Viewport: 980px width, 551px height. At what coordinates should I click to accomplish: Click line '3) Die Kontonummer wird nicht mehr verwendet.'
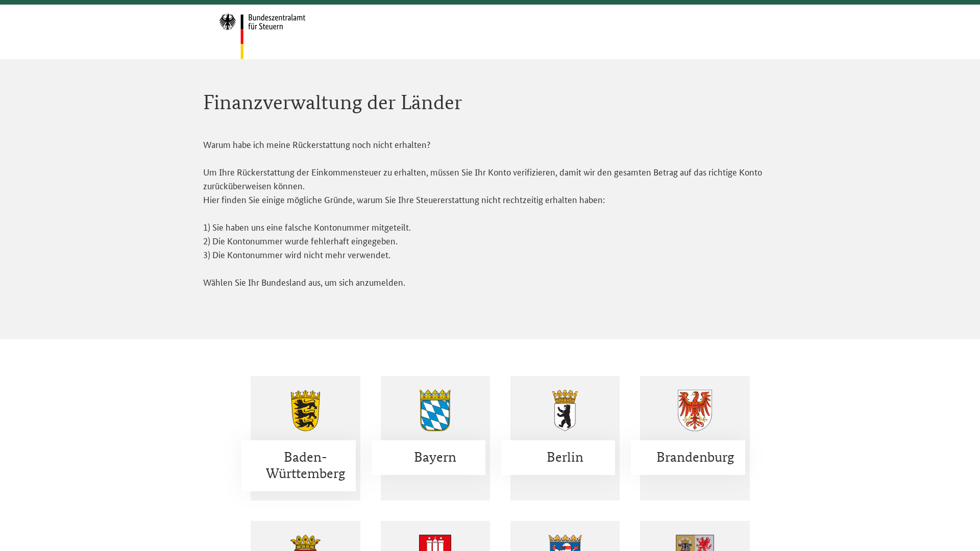(297, 255)
